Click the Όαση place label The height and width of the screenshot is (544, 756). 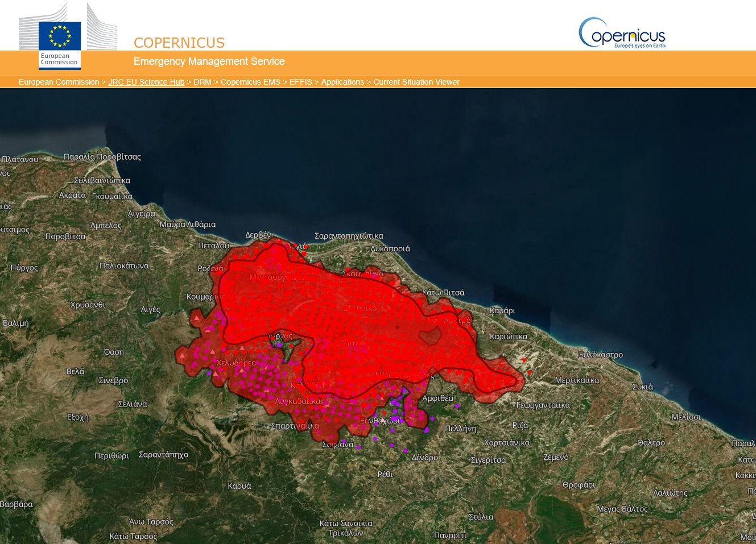(114, 352)
